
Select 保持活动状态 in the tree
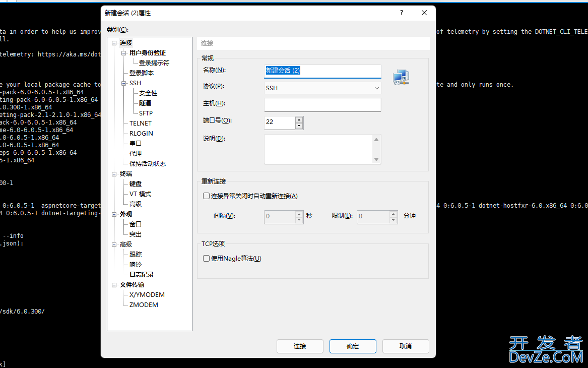(147, 164)
